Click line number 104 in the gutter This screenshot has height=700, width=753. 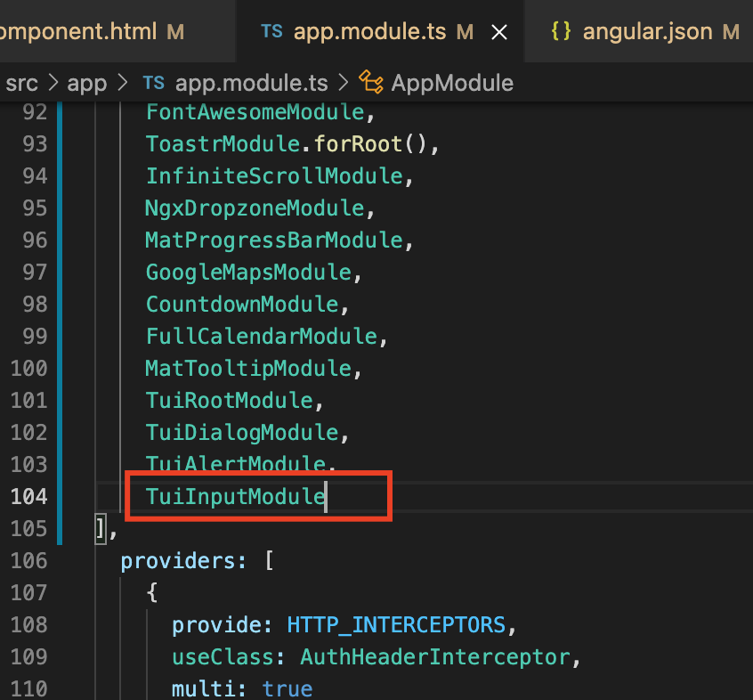[x=28, y=496]
